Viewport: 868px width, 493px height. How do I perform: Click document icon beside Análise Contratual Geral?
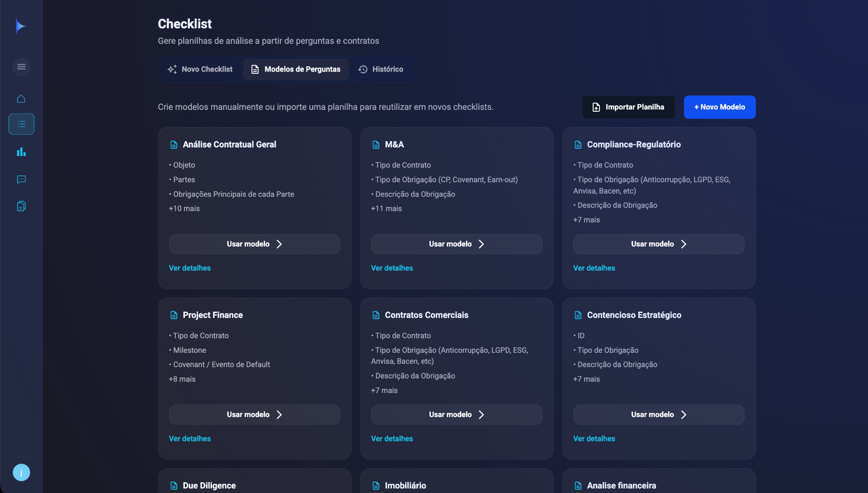click(x=174, y=145)
